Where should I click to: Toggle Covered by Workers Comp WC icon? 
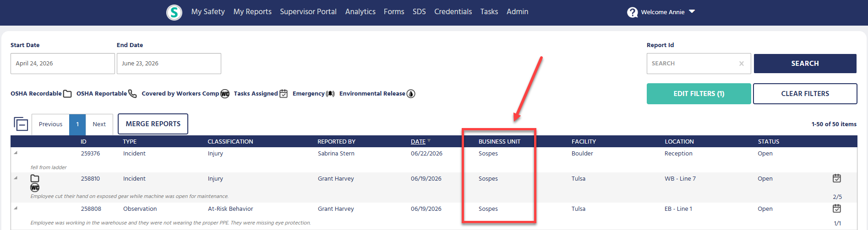tap(225, 94)
